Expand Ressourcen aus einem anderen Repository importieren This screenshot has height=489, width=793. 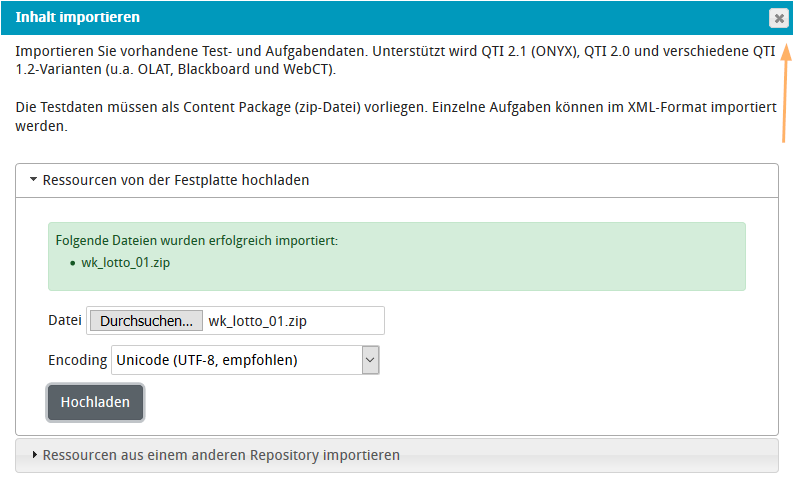(x=221, y=455)
